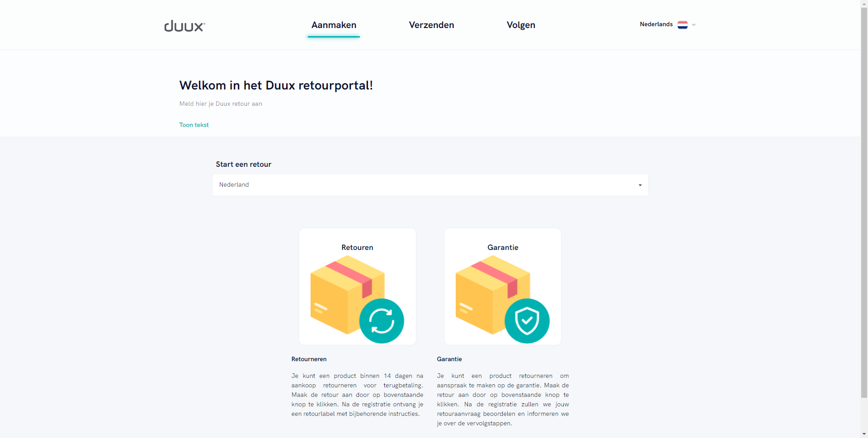The image size is (868, 438).
Task: Select the Garantie card
Action: pyautogui.click(x=502, y=287)
